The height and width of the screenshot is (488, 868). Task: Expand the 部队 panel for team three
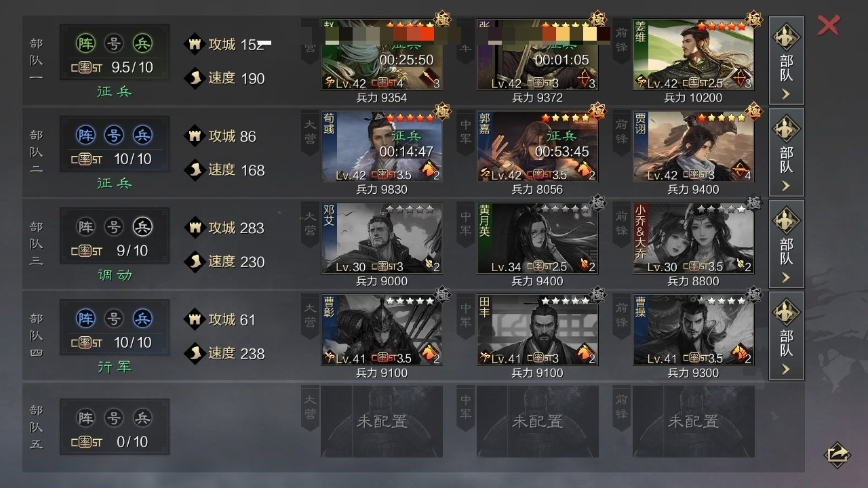(x=787, y=244)
